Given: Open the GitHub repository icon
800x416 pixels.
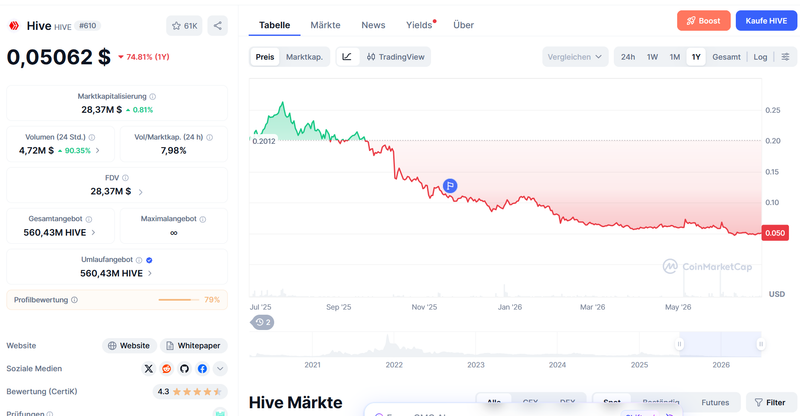Looking at the screenshot, I should tap(184, 369).
